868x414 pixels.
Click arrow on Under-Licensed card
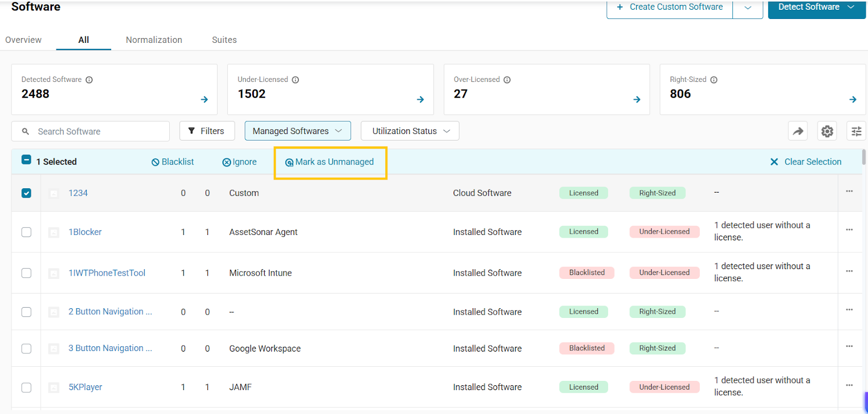tap(420, 99)
